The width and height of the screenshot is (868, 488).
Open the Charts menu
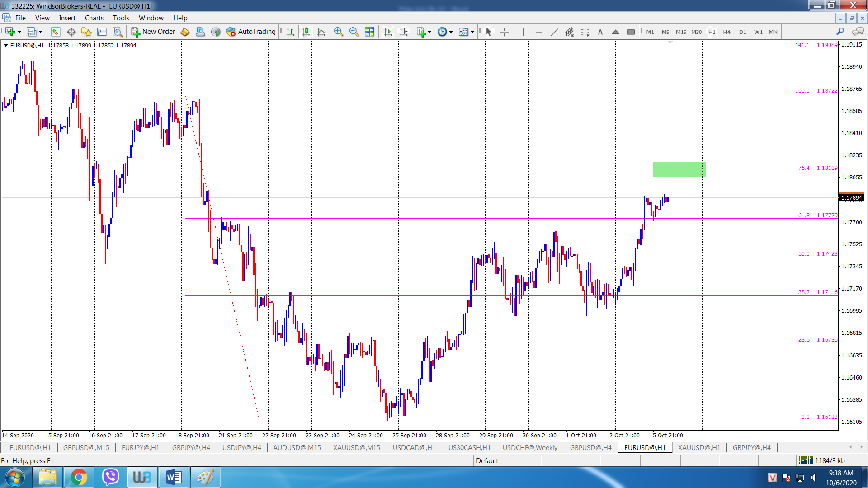(94, 18)
